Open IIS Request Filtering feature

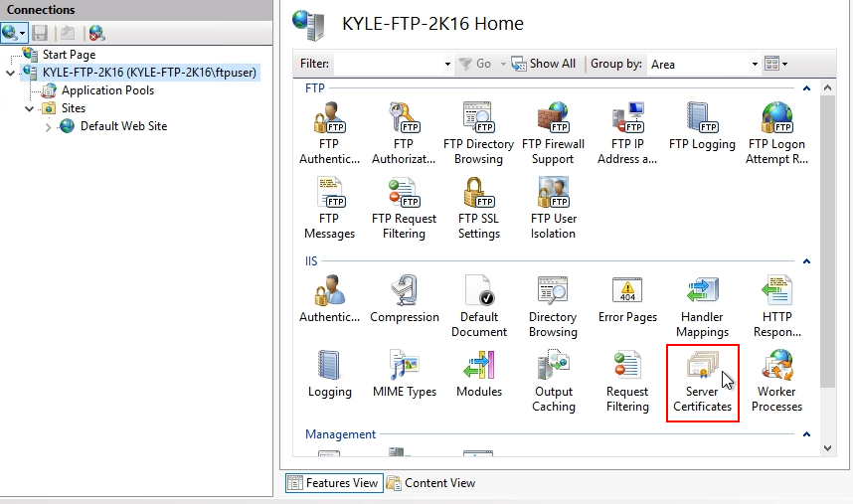(x=627, y=381)
